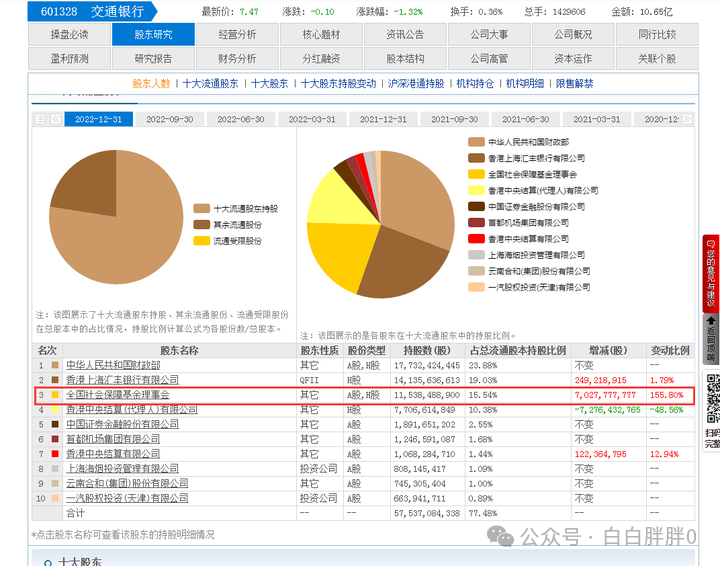This screenshot has width=720, height=566.
Task: Open the 公司大事 tab
Action: pyautogui.click(x=489, y=34)
